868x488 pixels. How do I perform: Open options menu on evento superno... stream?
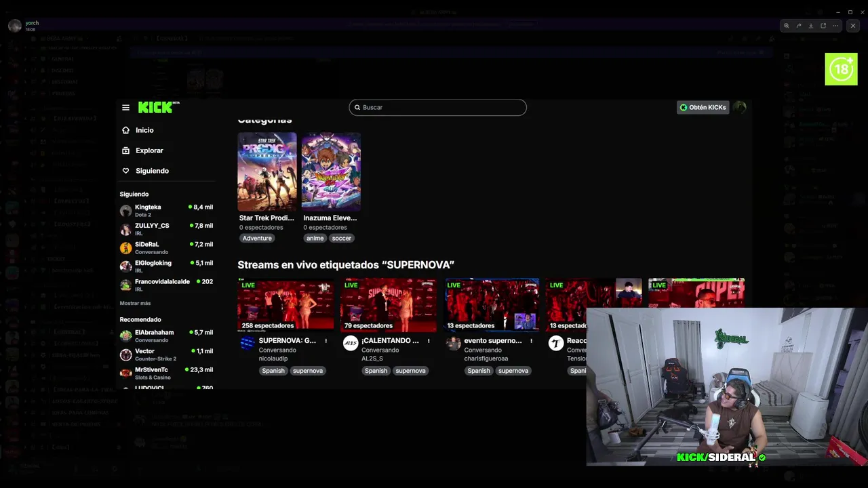531,341
